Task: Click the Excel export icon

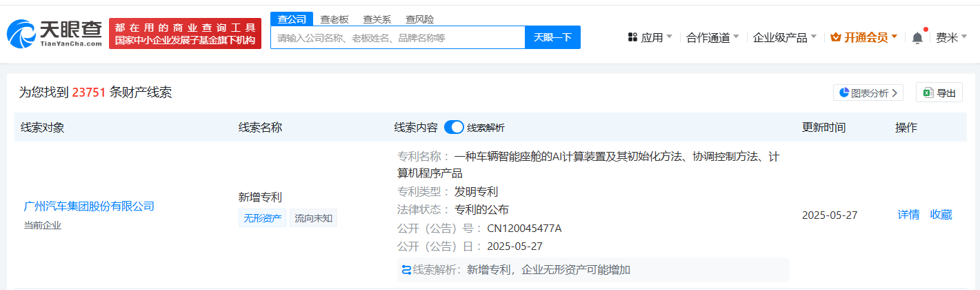Action: [x=928, y=93]
